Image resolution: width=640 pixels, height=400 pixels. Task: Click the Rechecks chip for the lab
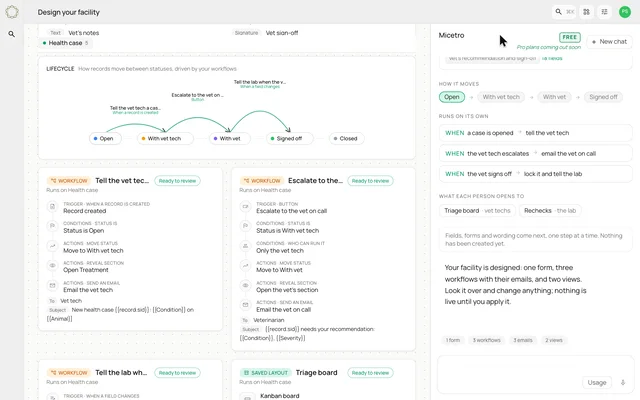550,211
